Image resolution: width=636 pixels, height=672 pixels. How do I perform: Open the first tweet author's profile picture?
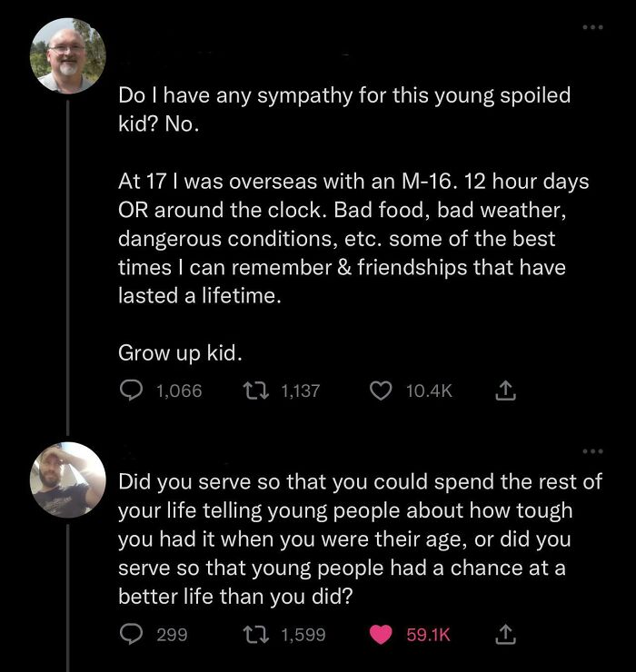coord(69,55)
